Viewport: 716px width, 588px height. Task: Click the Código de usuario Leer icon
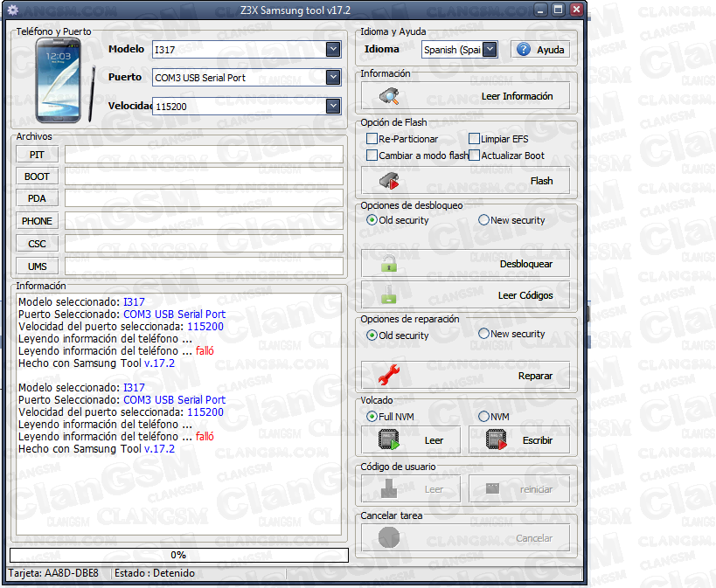pos(389,489)
